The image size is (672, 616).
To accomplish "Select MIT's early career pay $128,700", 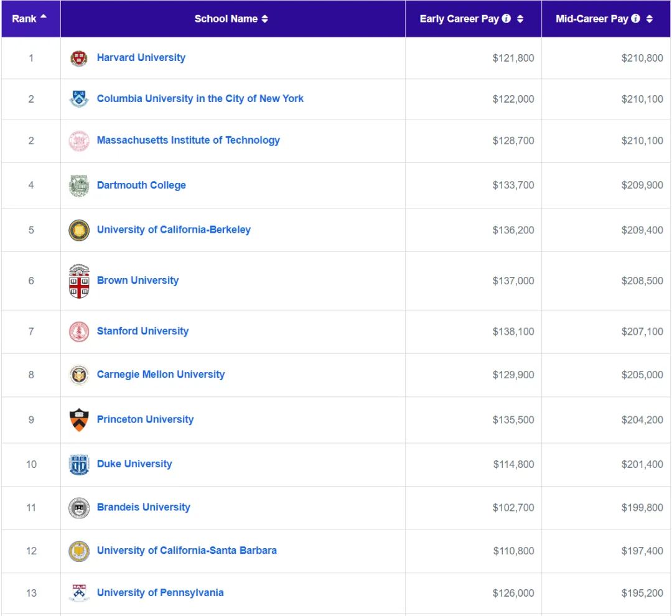I will [x=513, y=141].
